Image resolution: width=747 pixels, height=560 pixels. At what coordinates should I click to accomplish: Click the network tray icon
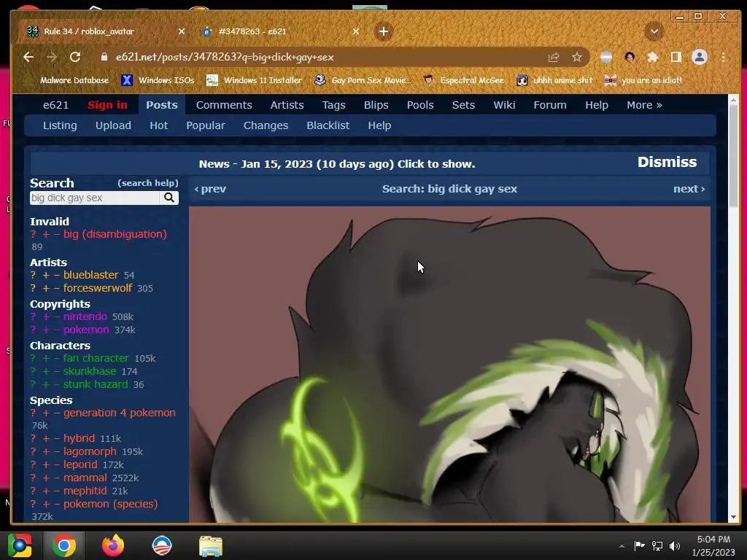click(x=657, y=545)
